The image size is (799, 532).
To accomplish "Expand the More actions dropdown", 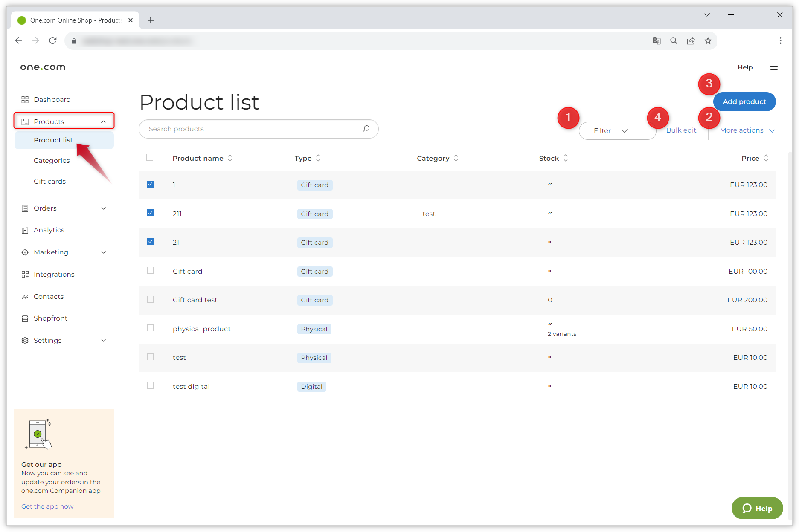I will pyautogui.click(x=747, y=130).
